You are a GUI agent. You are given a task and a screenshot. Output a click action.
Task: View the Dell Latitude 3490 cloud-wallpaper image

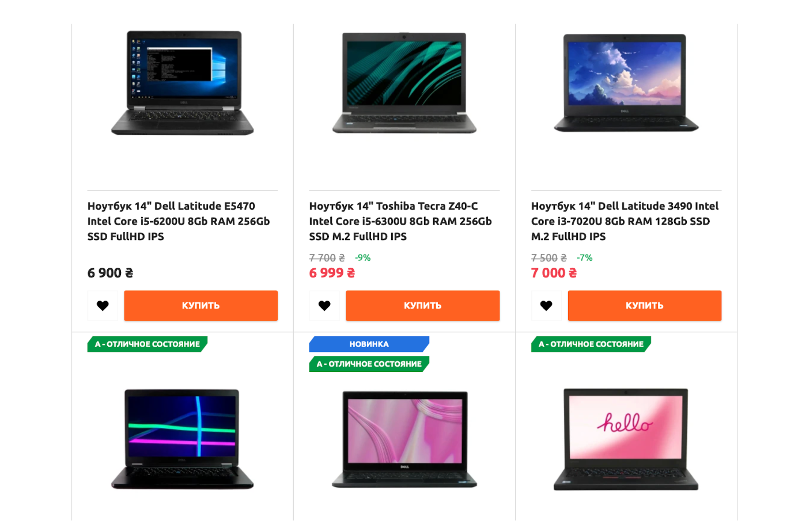click(x=626, y=83)
